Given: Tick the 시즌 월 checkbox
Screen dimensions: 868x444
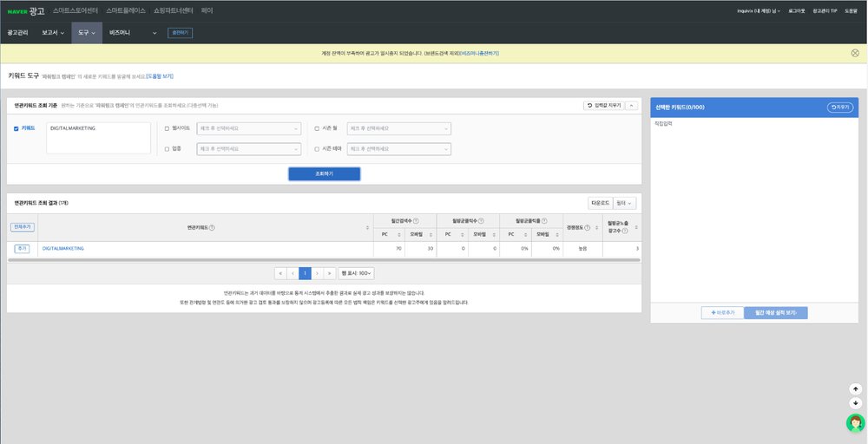Looking at the screenshot, I should (317, 128).
